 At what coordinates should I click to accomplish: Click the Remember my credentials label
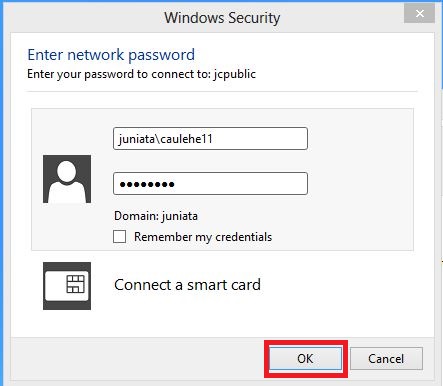(x=203, y=237)
